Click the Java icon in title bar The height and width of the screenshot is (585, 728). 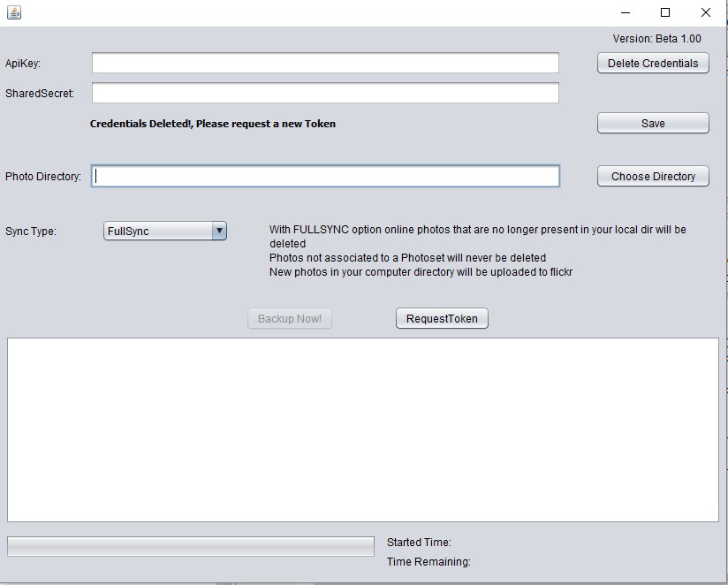point(13,12)
